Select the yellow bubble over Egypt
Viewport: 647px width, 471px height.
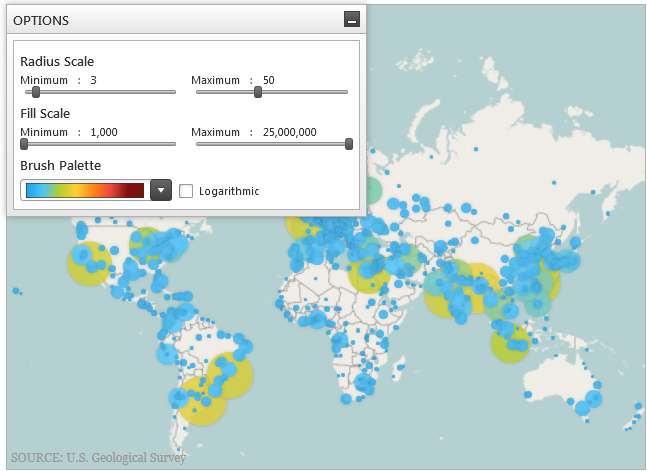pos(369,273)
